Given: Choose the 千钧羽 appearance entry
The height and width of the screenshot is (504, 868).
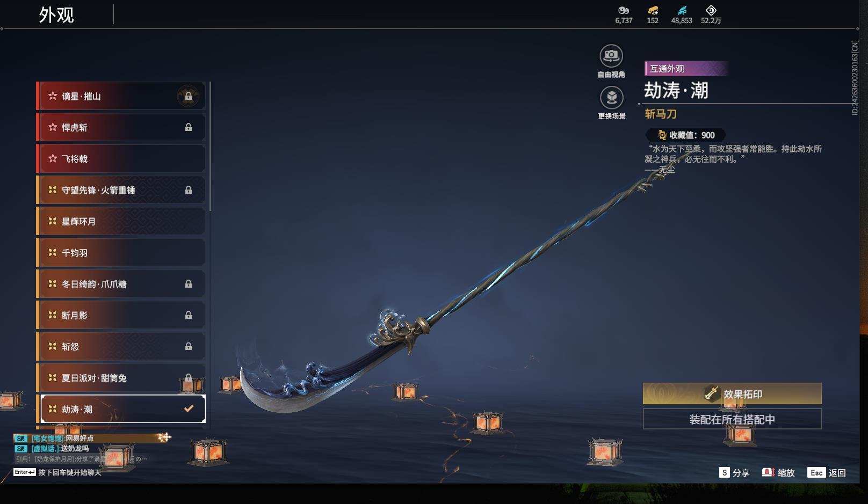Looking at the screenshot, I should coord(121,253).
